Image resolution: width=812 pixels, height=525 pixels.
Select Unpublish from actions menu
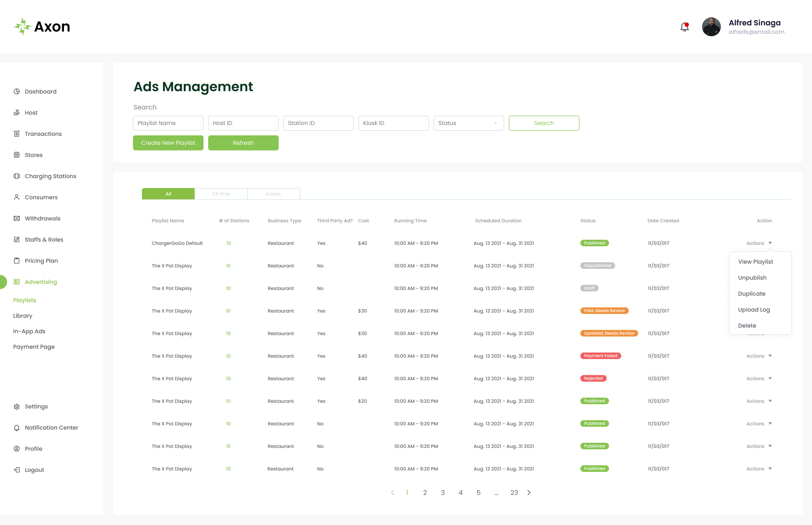(752, 278)
